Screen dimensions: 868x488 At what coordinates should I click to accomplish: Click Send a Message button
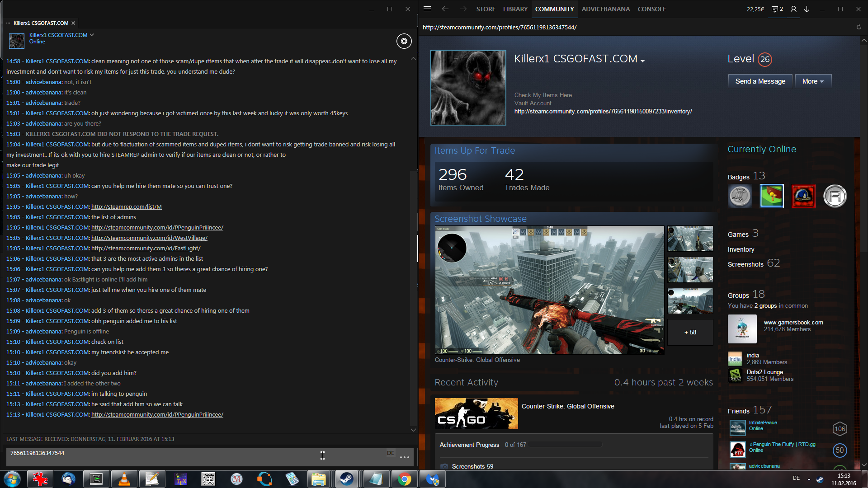coord(760,81)
